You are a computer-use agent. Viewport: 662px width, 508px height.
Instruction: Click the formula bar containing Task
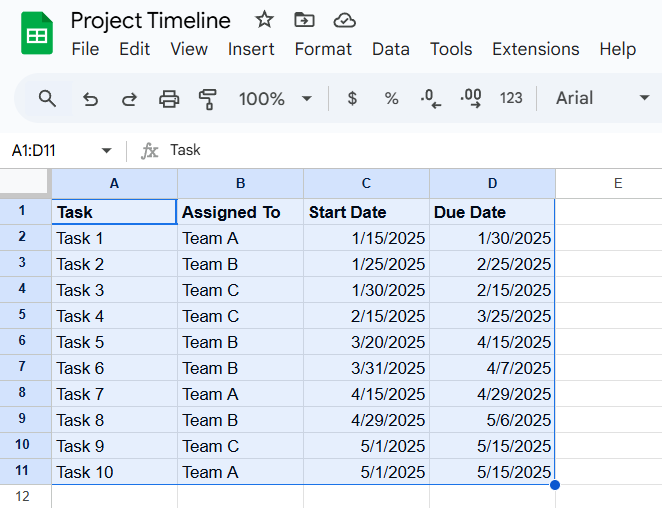(x=400, y=150)
